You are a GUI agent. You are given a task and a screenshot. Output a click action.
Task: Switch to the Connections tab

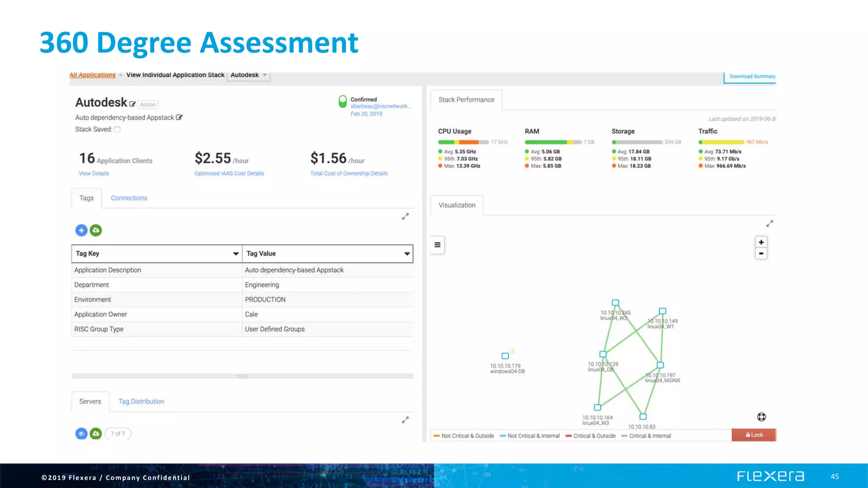[x=129, y=198]
